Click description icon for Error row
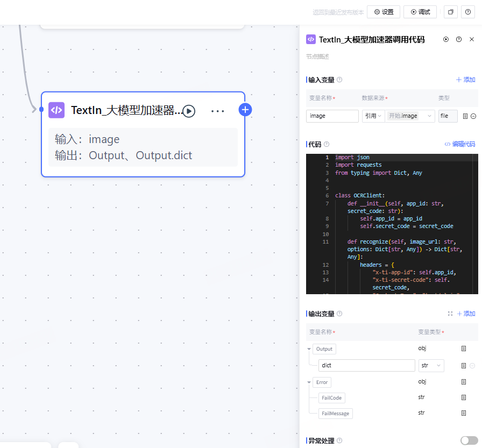This screenshot has height=448, width=482. [x=464, y=382]
